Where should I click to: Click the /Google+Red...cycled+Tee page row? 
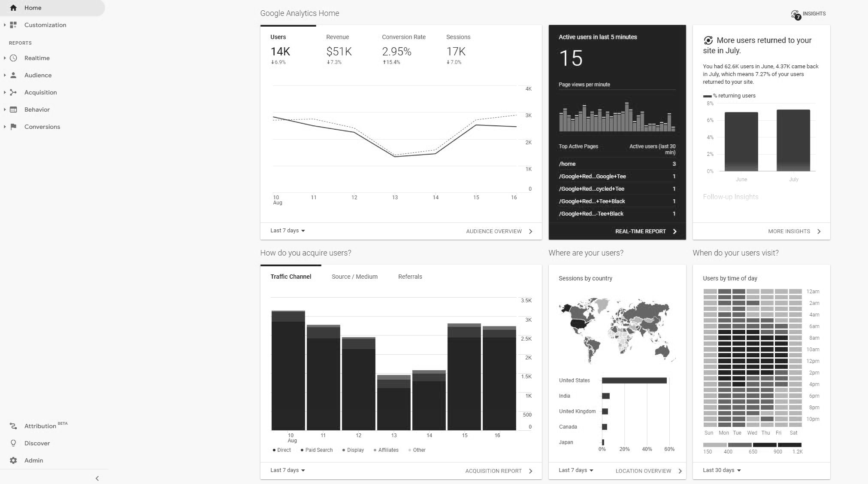coord(617,189)
